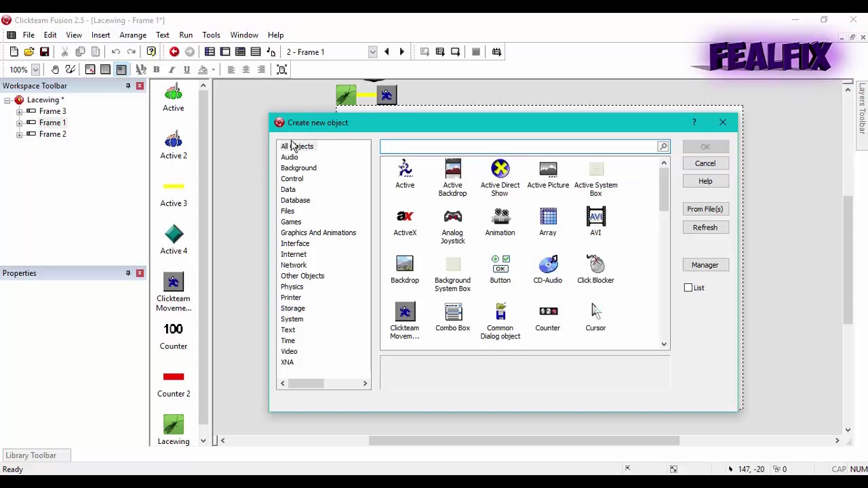Close the Workspace Toolbar panel
This screenshot has width=868, height=488.
click(140, 86)
